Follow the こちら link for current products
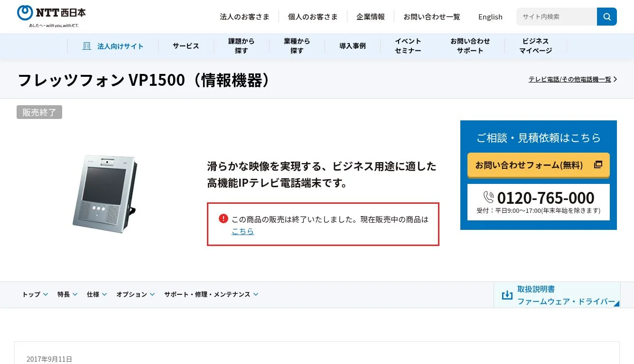 click(x=242, y=231)
